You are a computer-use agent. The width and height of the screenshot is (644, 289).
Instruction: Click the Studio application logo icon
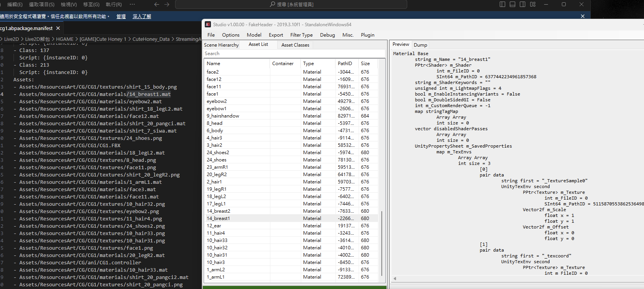pyautogui.click(x=208, y=24)
